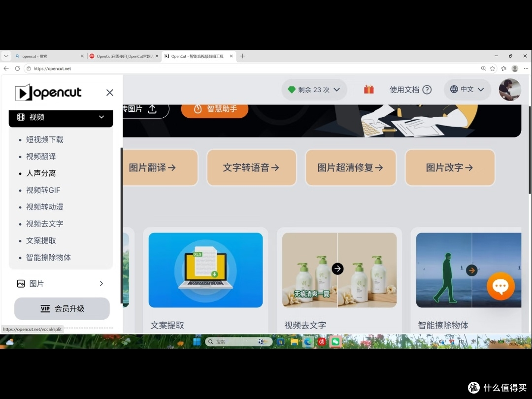Click the taskbar 搜索 box

point(238,342)
